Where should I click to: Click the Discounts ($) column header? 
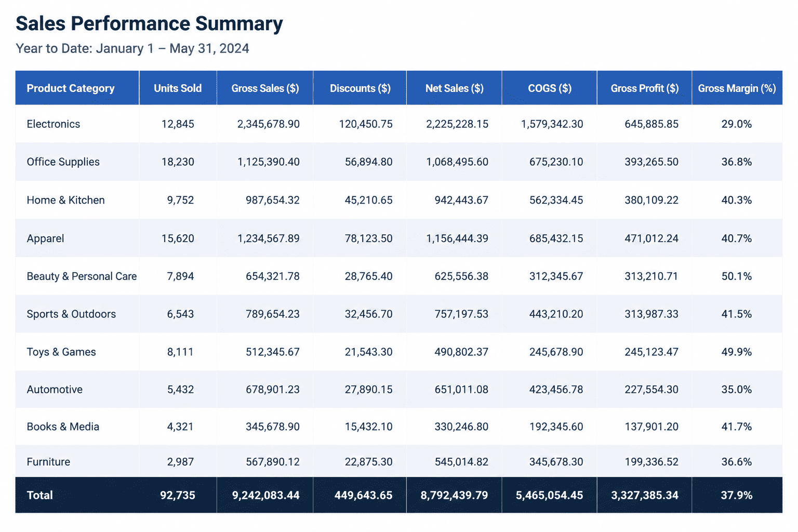click(360, 88)
